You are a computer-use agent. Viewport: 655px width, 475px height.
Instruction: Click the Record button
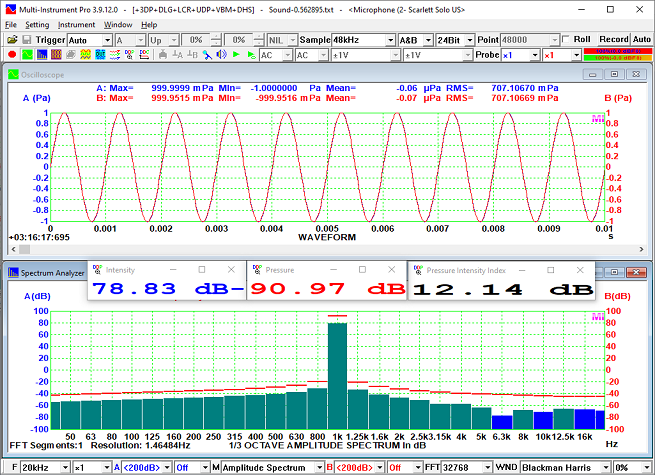coord(614,39)
